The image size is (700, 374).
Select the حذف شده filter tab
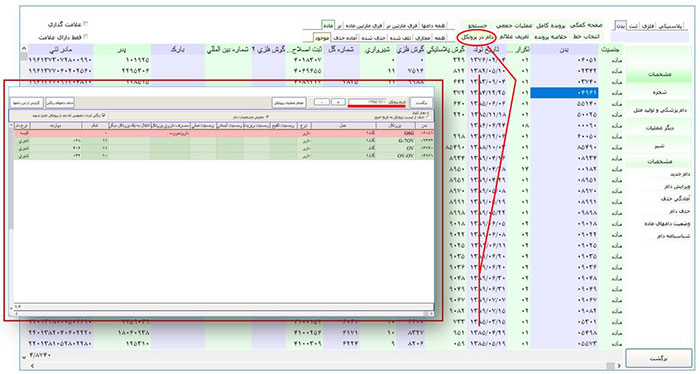[374, 37]
